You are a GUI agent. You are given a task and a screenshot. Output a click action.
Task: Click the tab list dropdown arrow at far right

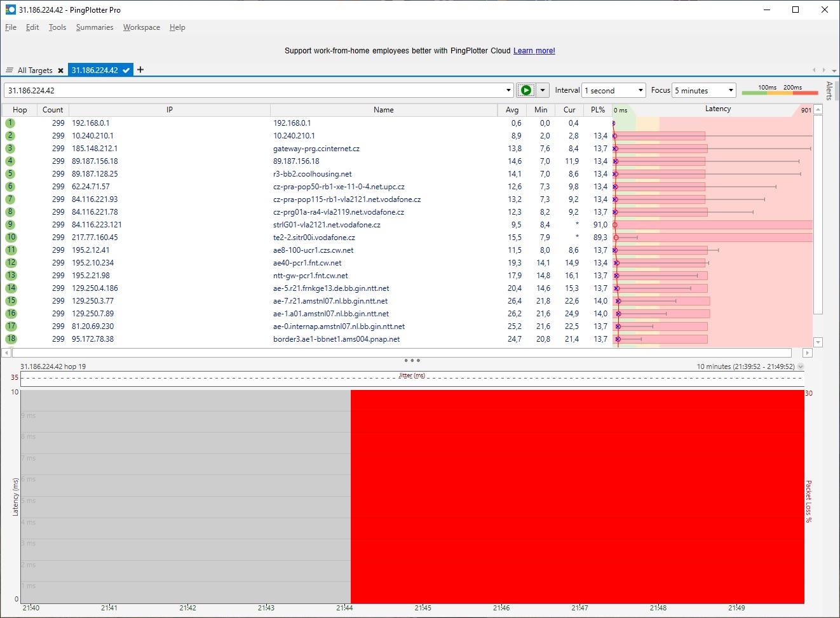(834, 71)
